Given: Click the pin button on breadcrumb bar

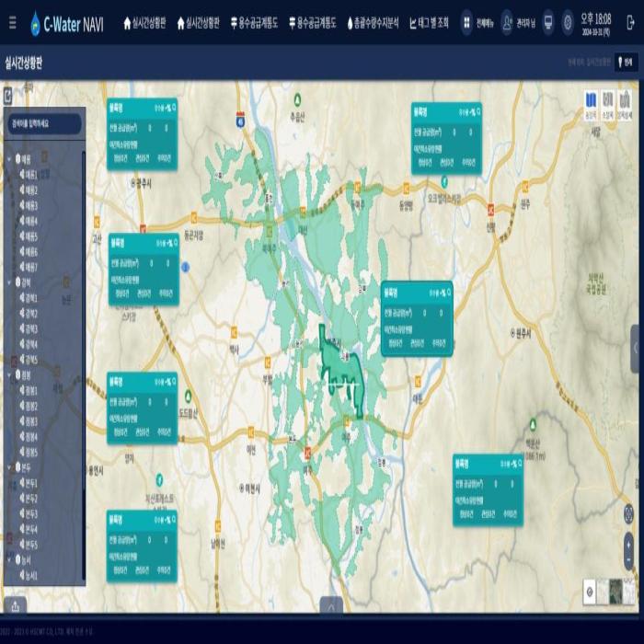Looking at the screenshot, I should 626,63.
